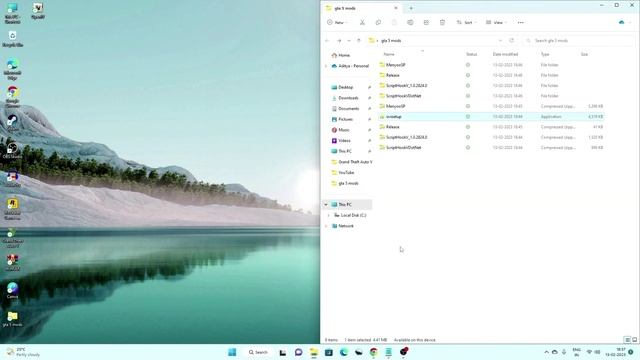This screenshot has width=640, height=360.
Task: Open the See more three-dots menu
Action: (520, 22)
